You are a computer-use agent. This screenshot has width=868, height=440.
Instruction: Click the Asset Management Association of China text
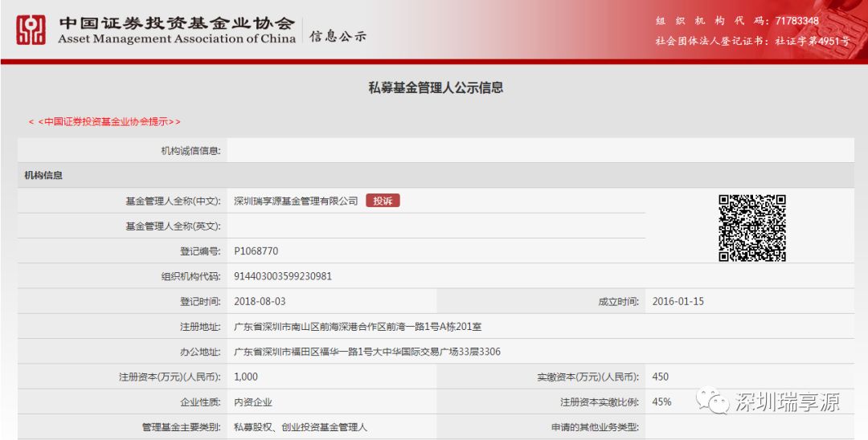(x=177, y=39)
